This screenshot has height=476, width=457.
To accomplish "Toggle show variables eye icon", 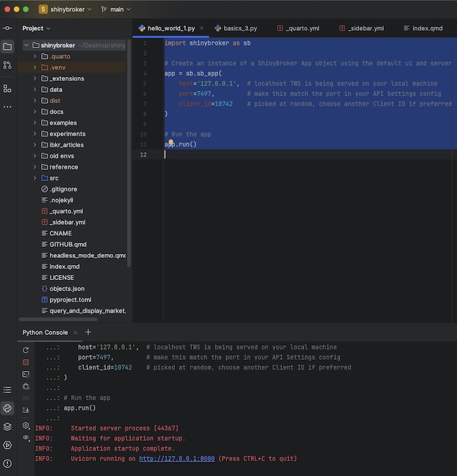I will (x=26, y=437).
